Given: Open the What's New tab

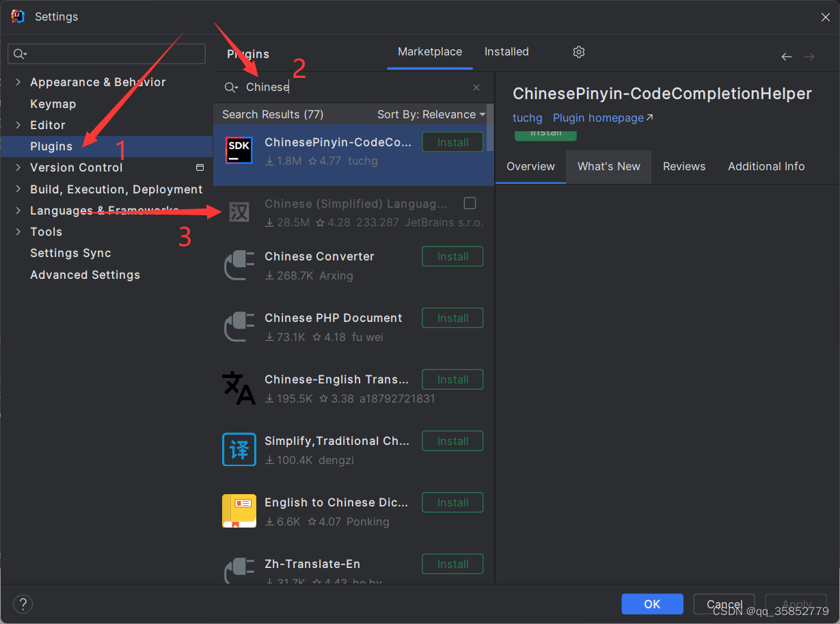Looking at the screenshot, I should (x=609, y=166).
